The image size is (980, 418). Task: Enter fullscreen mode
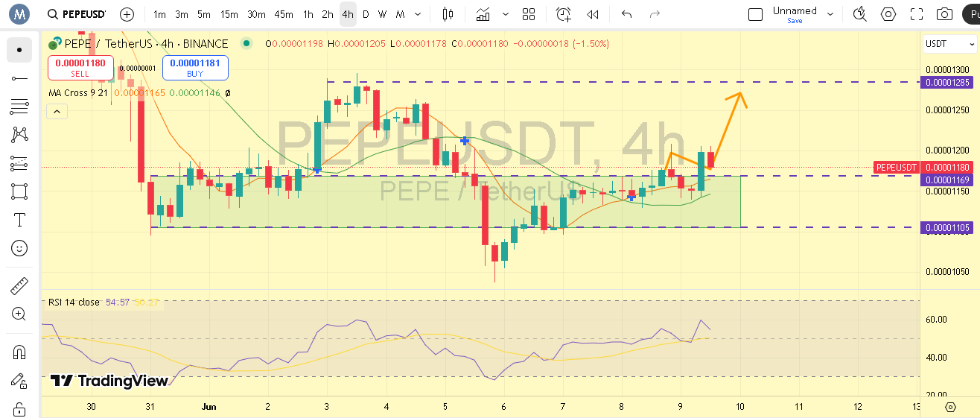click(x=917, y=14)
